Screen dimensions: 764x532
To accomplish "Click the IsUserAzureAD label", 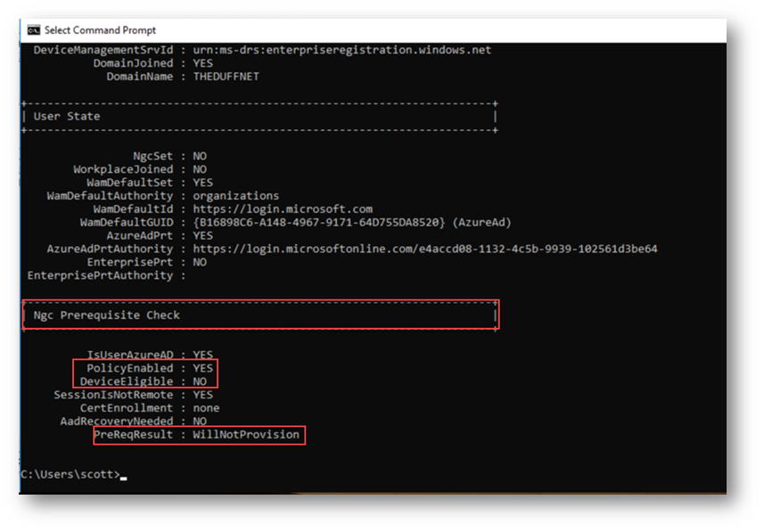I will pos(129,356).
